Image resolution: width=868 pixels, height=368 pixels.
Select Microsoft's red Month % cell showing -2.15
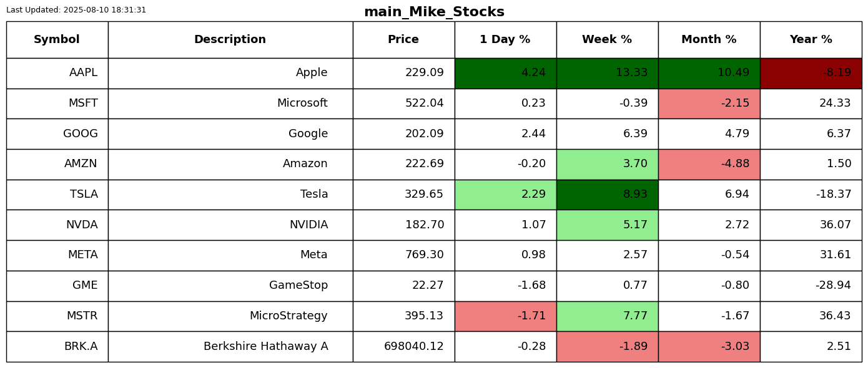709,104
